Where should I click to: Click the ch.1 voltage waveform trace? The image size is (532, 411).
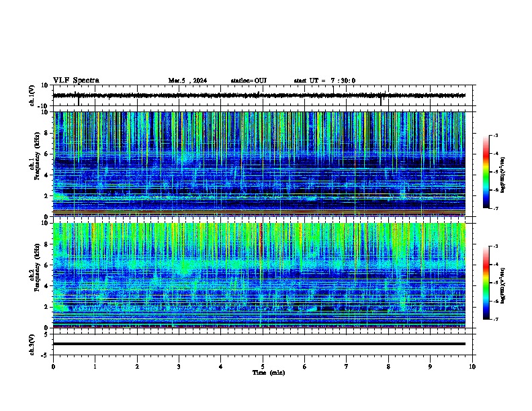pyautogui.click(x=259, y=95)
